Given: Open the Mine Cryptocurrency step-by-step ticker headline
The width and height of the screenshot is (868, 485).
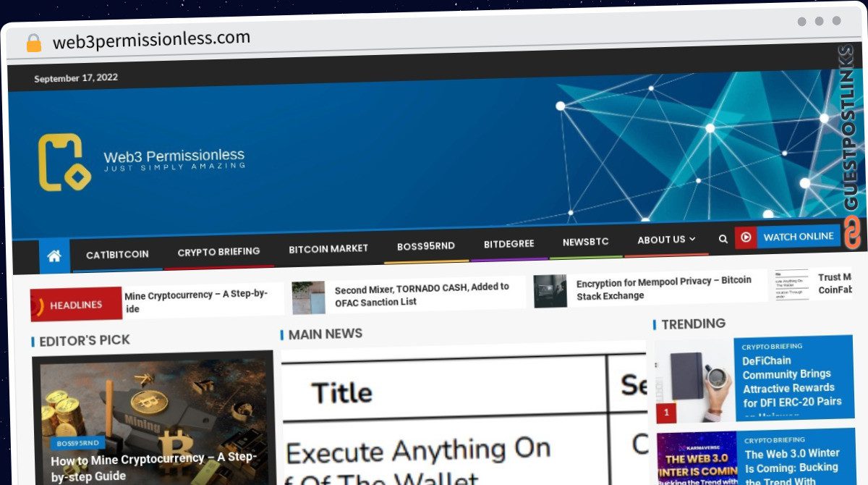Looking at the screenshot, I should 196,302.
